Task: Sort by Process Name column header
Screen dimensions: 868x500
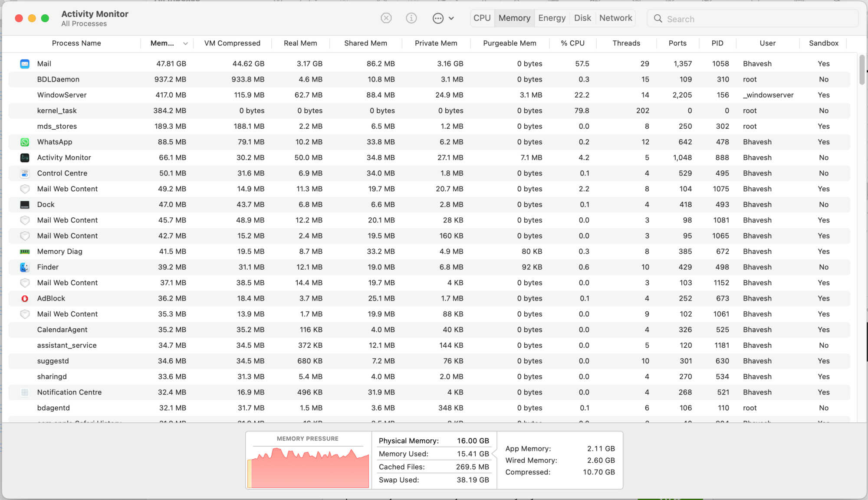Action: pyautogui.click(x=76, y=43)
